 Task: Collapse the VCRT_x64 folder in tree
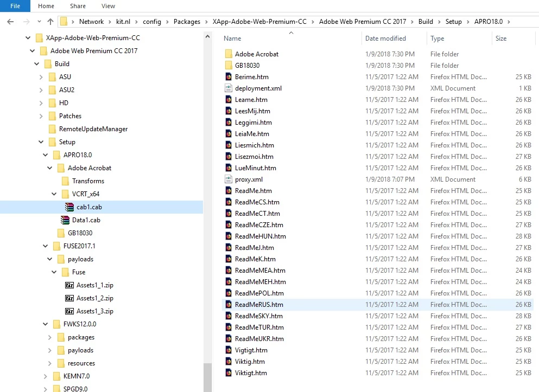[x=54, y=194]
